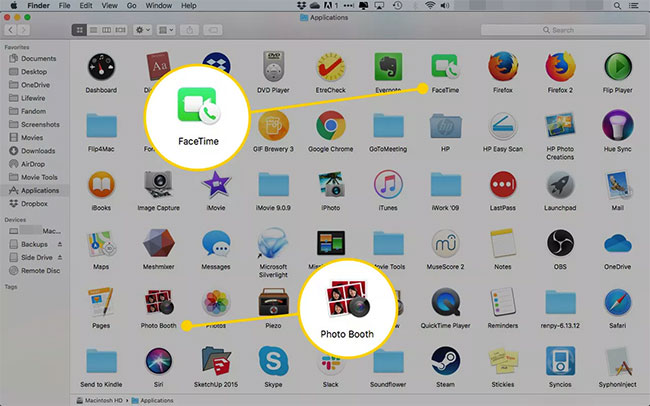Select Dropbox in Favorites sidebar

click(35, 203)
